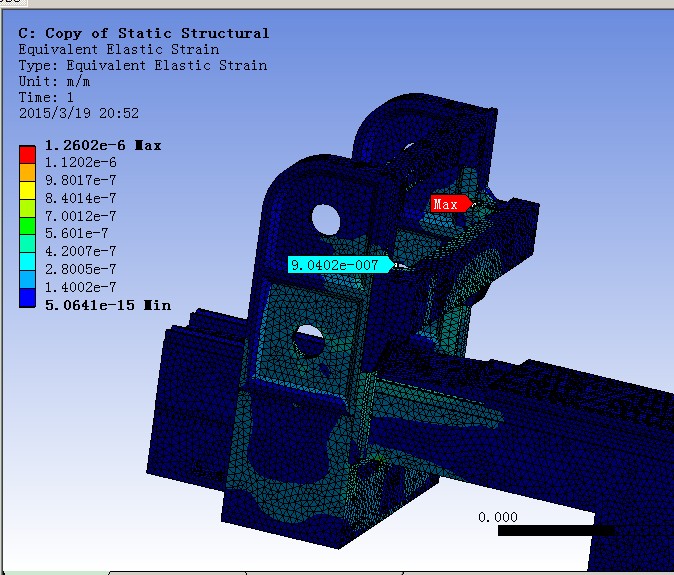This screenshot has width=674, height=575.
Task: Click the cyan legend color band
Action: point(27,262)
